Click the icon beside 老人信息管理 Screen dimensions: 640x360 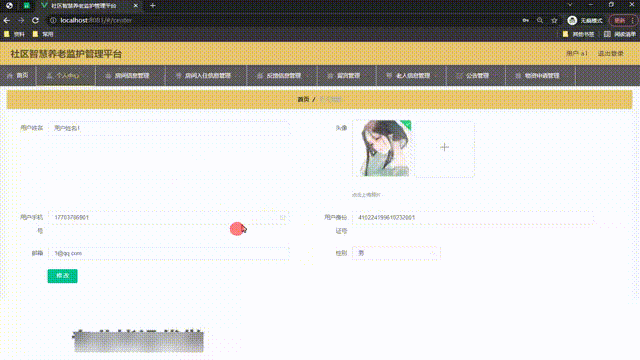389,76
